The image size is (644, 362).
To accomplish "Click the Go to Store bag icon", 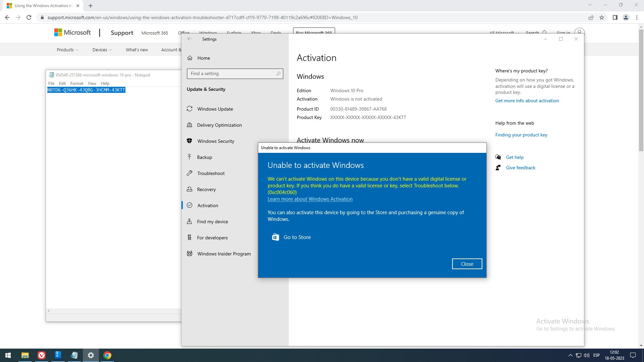I will 275,237.
